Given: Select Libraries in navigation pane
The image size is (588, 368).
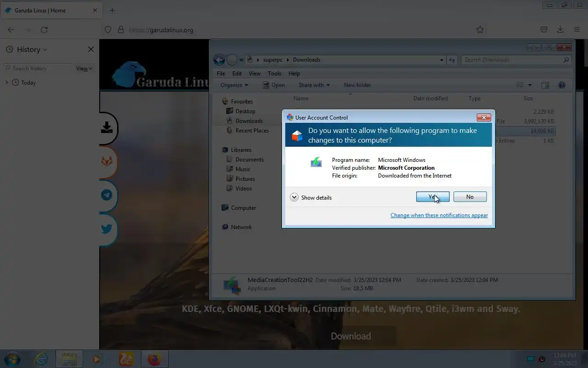Looking at the screenshot, I should (x=241, y=150).
